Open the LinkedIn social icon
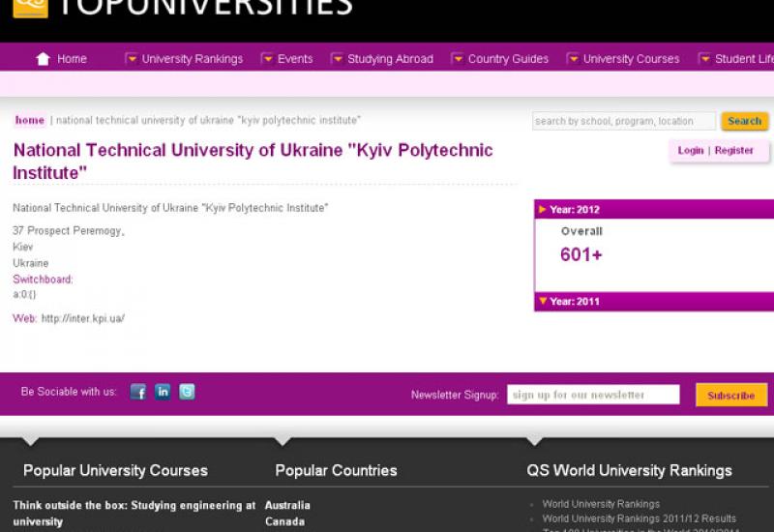 [x=163, y=392]
